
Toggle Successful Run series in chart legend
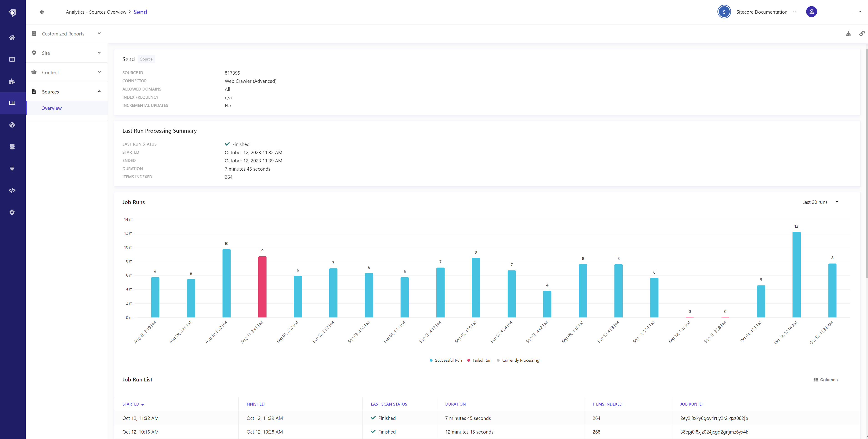point(445,360)
